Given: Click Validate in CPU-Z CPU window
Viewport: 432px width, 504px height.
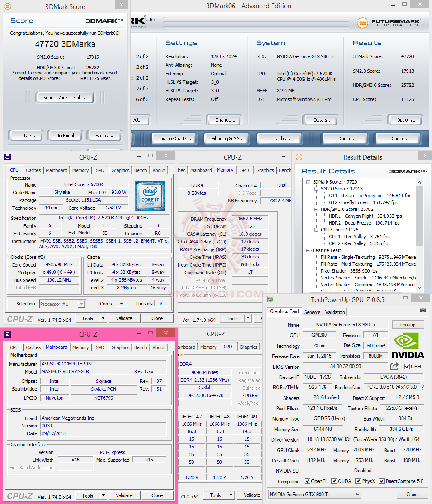Looking at the screenshot, I should coord(124,318).
